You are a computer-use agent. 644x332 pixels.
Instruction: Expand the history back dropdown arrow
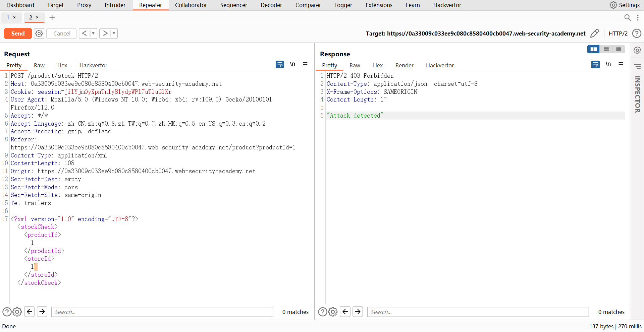[x=93, y=34]
